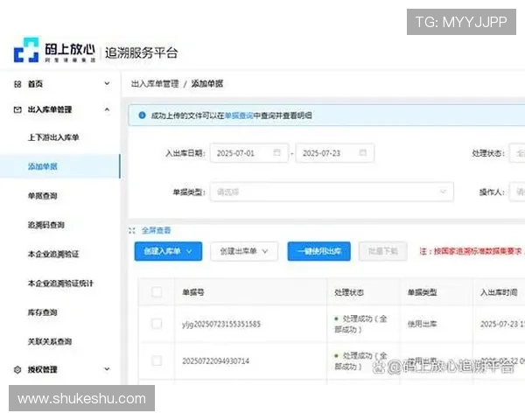This screenshot has width=525, height=420.
Task: Click the 授权管理 gear icon
Action: pyautogui.click(x=17, y=369)
